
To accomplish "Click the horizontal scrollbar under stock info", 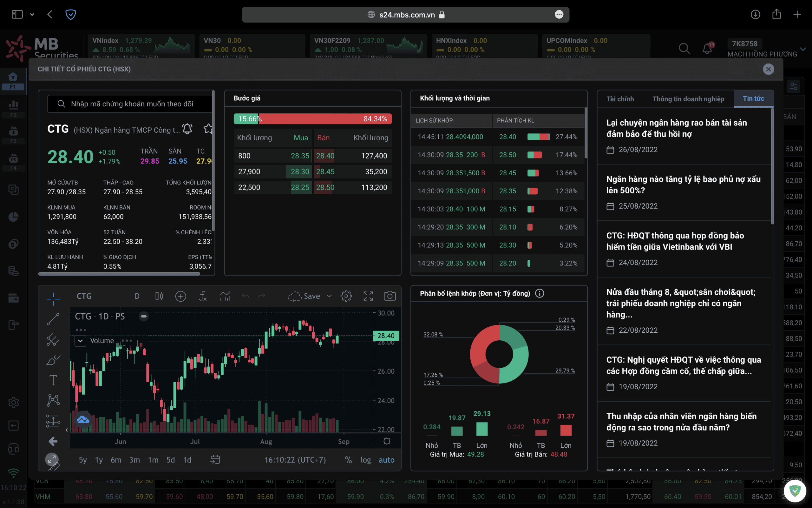I will pyautogui.click(x=119, y=274).
